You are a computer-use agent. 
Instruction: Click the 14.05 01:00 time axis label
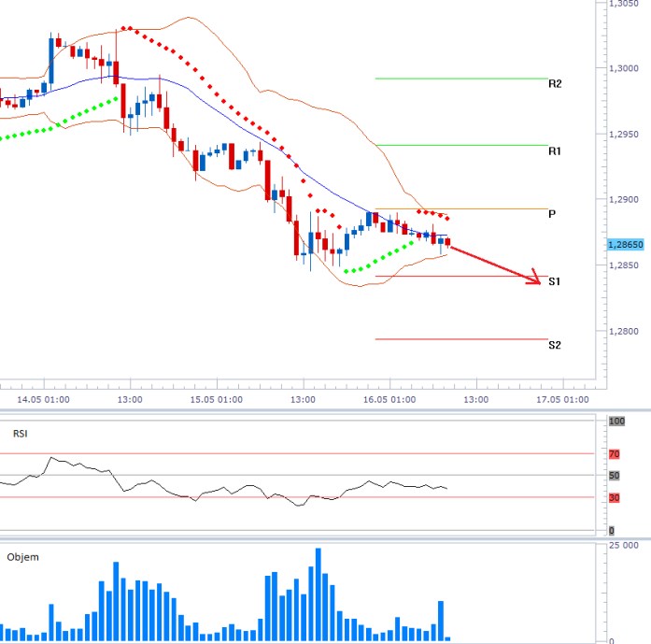(44, 400)
